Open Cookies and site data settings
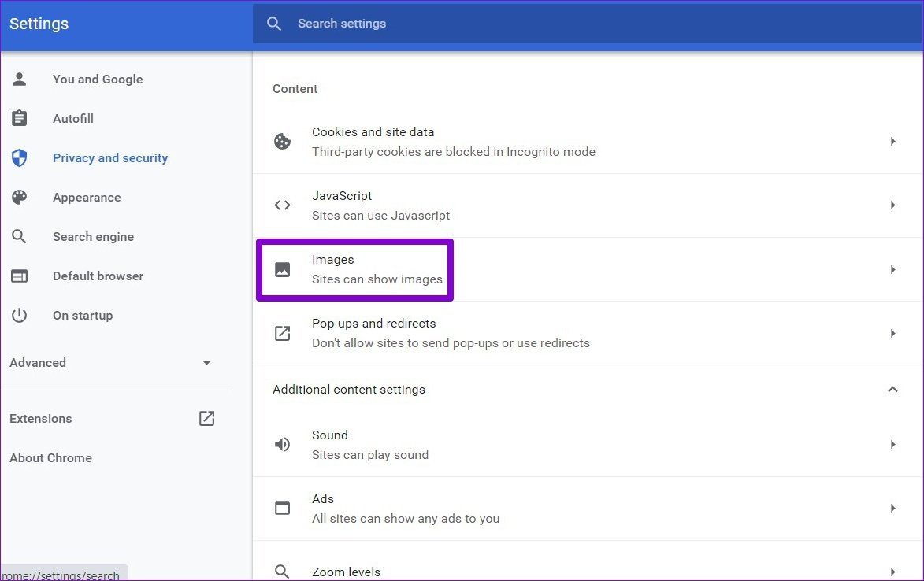Image resolution: width=924 pixels, height=581 pixels. coord(588,142)
